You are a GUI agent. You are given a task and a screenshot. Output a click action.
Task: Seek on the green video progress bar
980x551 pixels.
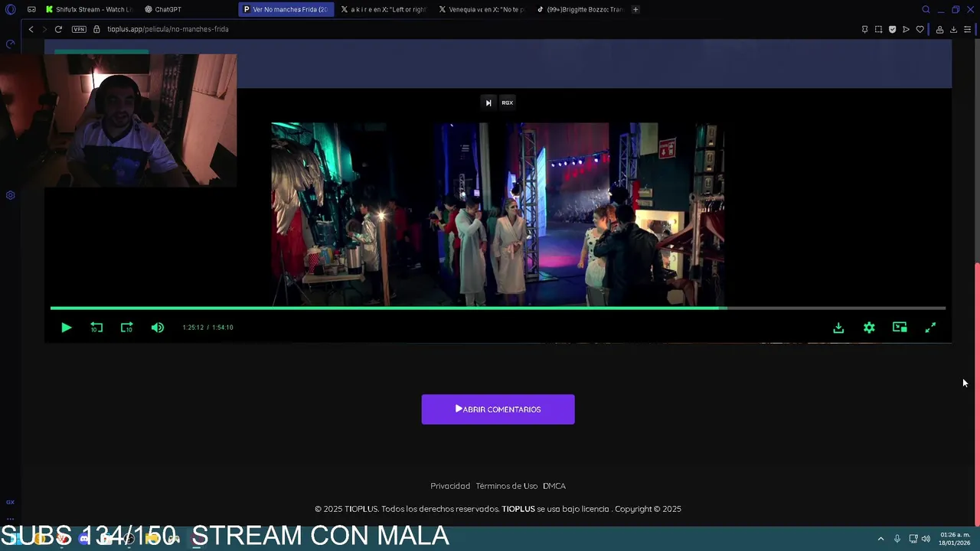(498, 308)
